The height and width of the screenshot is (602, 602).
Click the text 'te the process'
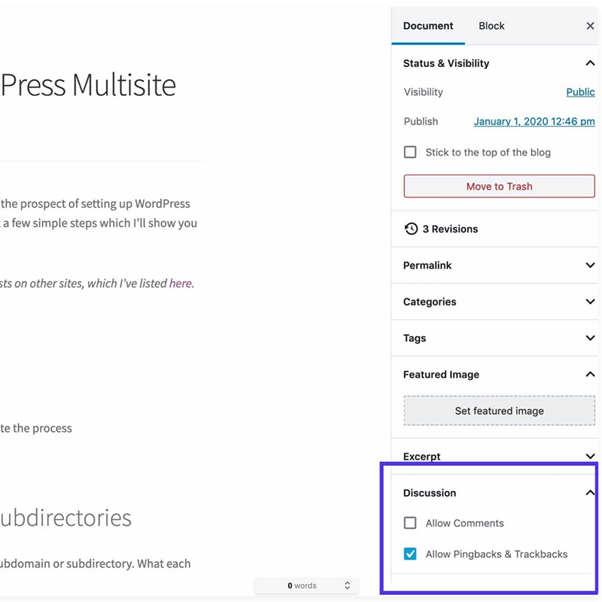tap(36, 428)
